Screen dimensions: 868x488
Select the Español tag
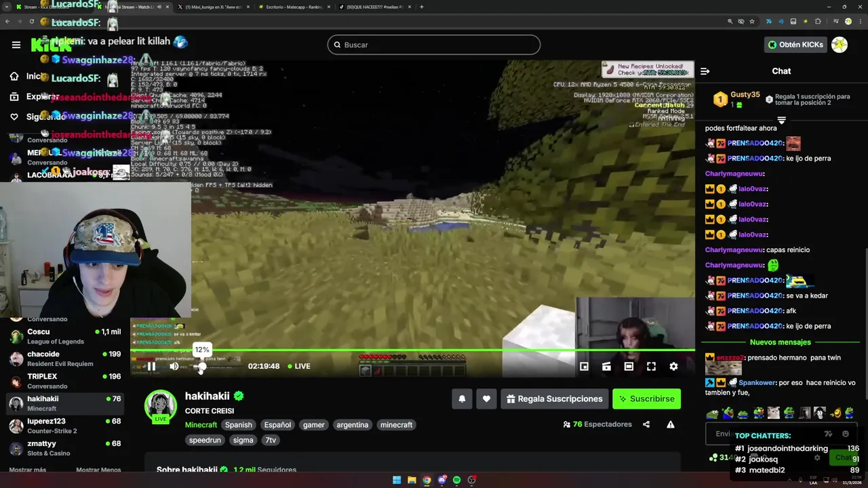point(277,425)
